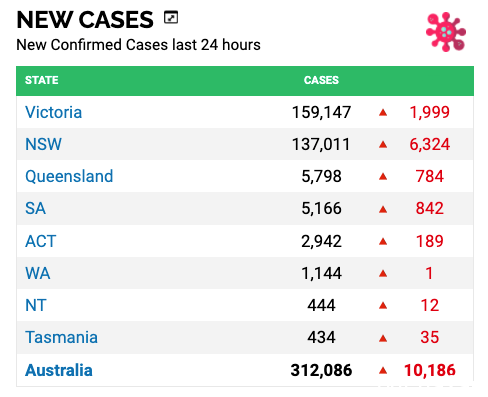Open the ACT state link

click(40, 241)
